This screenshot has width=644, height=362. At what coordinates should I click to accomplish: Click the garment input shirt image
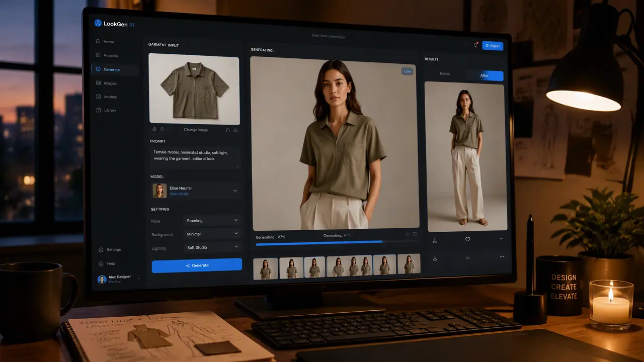[x=194, y=89]
